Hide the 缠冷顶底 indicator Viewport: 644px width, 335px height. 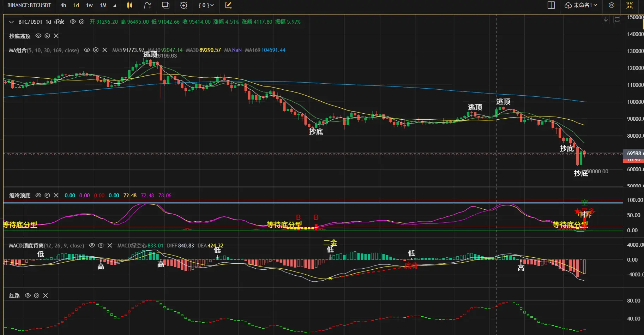point(38,195)
